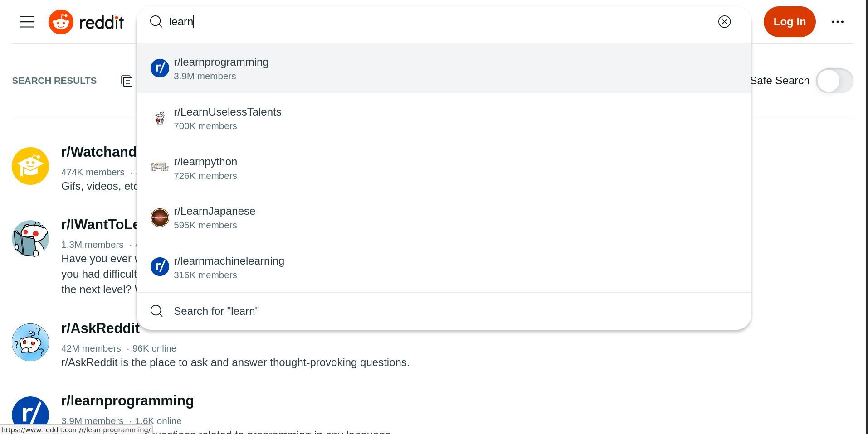Click the magnifying glass icon in the search bar
The width and height of the screenshot is (868, 434).
tap(156, 21)
